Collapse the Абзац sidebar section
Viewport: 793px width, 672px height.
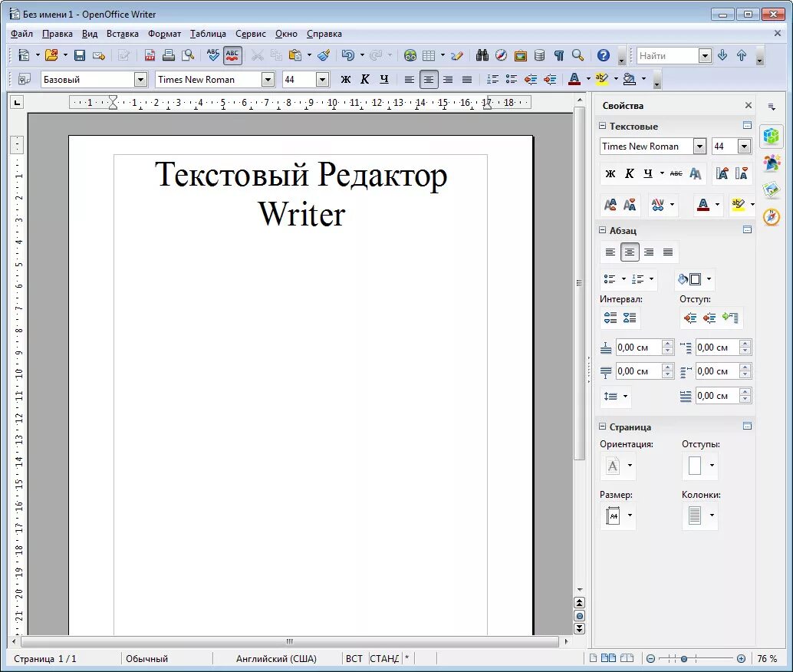click(x=602, y=229)
